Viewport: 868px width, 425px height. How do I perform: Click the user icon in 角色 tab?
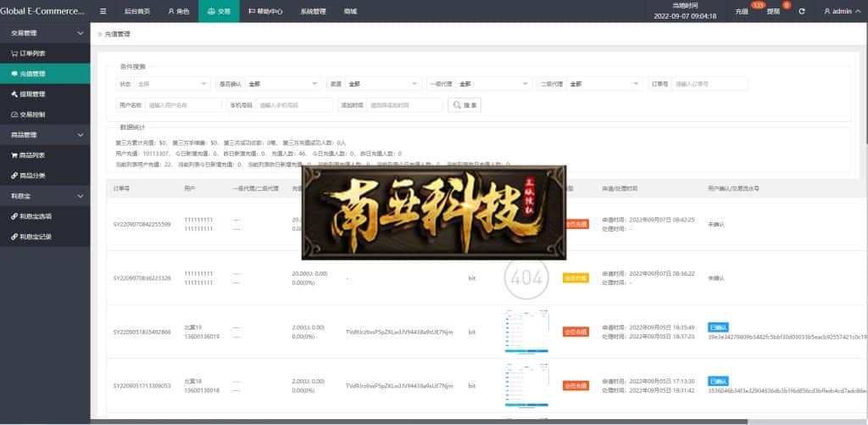pyautogui.click(x=171, y=11)
